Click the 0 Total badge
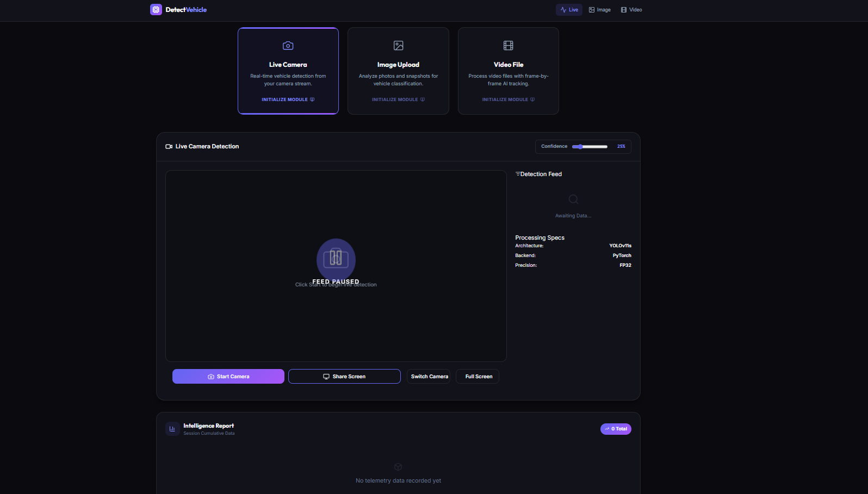Viewport: 868px width, 494px height. coord(616,429)
